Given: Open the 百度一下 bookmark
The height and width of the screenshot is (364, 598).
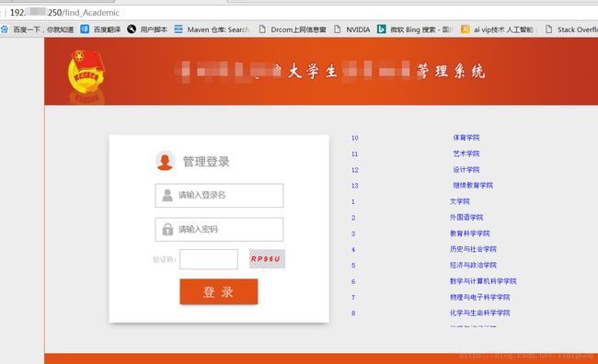Looking at the screenshot, I should coord(38,29).
